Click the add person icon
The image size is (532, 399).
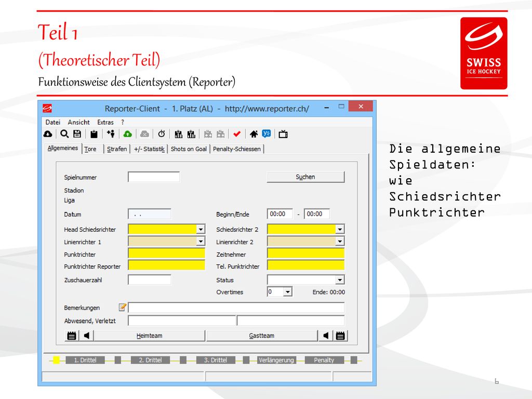111,134
